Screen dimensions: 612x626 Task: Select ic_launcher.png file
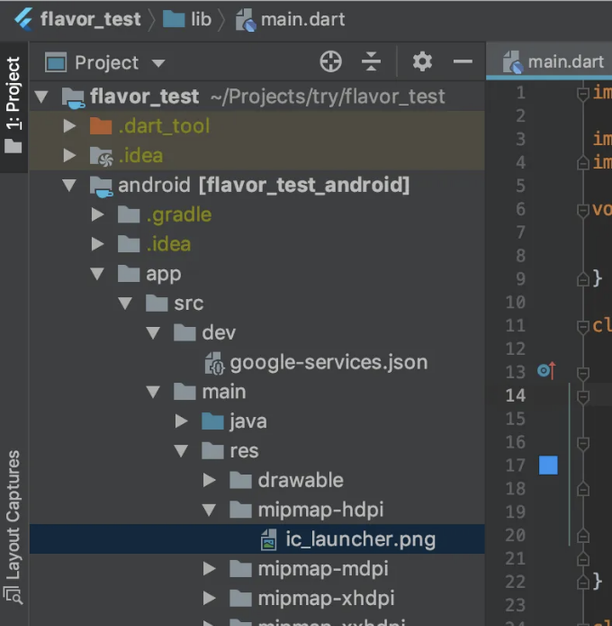(360, 539)
